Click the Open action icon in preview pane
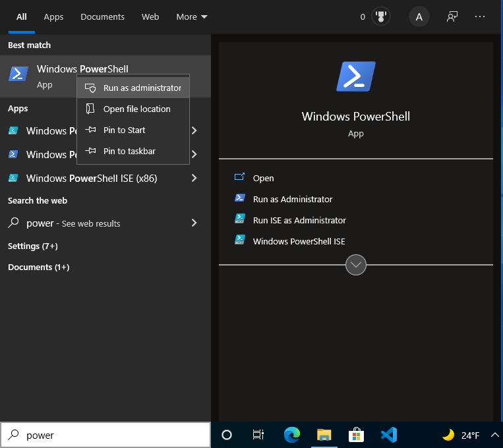Screen dimensions: 503x448 pos(239,177)
